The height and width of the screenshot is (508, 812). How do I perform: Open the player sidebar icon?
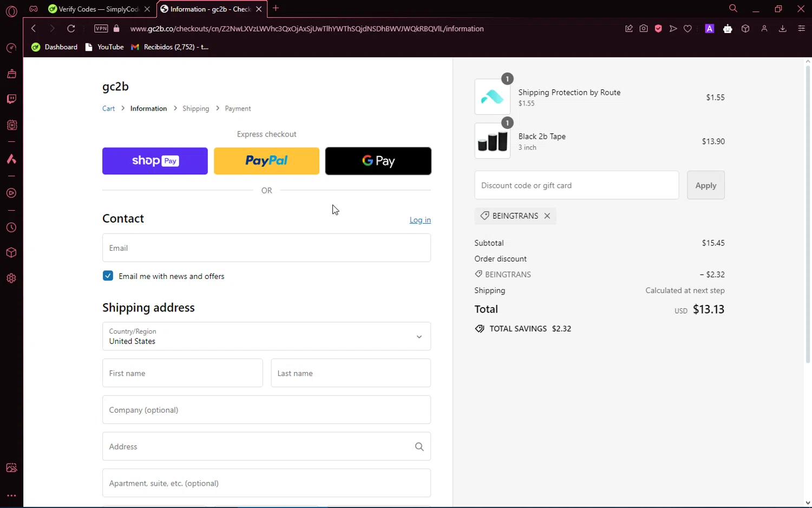pos(11,193)
